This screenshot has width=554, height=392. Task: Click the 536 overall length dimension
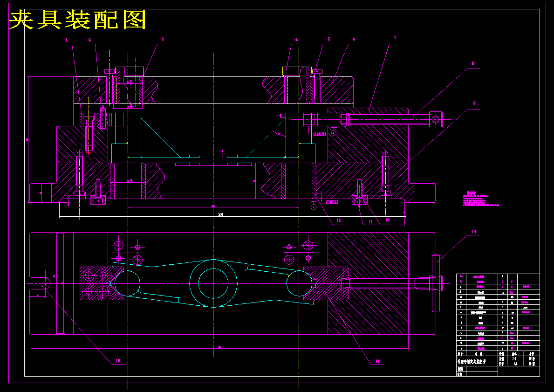tap(220, 214)
